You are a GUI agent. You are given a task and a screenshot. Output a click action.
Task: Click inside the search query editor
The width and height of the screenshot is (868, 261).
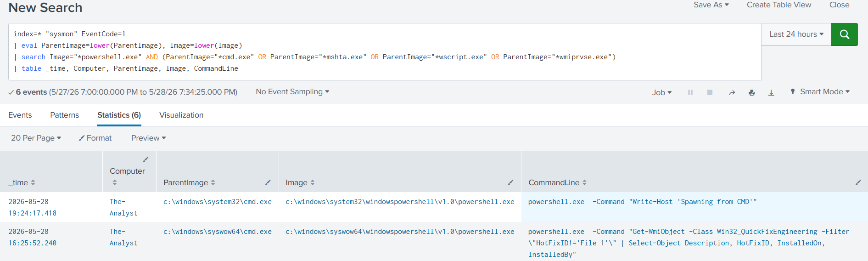[385, 51]
